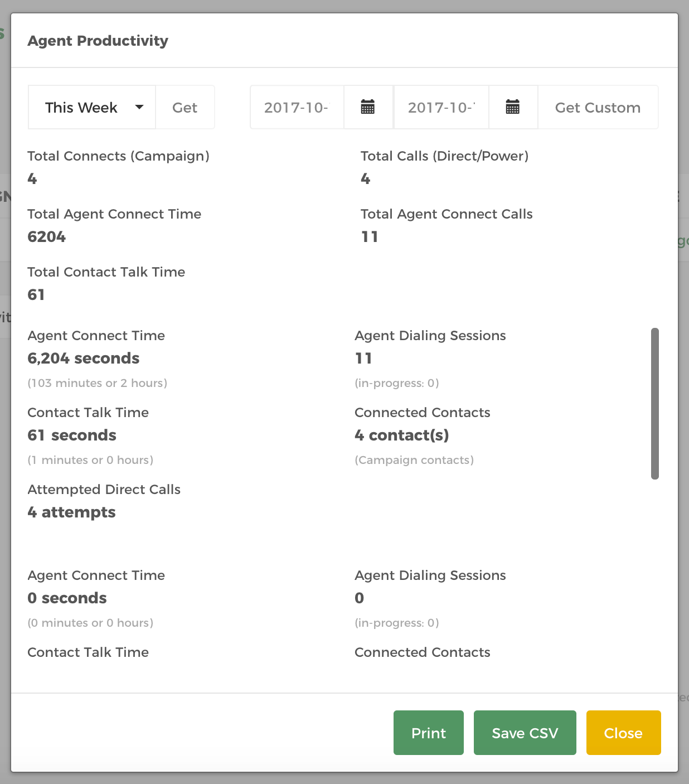Click the dropdown arrow beside This Week

coord(139,107)
